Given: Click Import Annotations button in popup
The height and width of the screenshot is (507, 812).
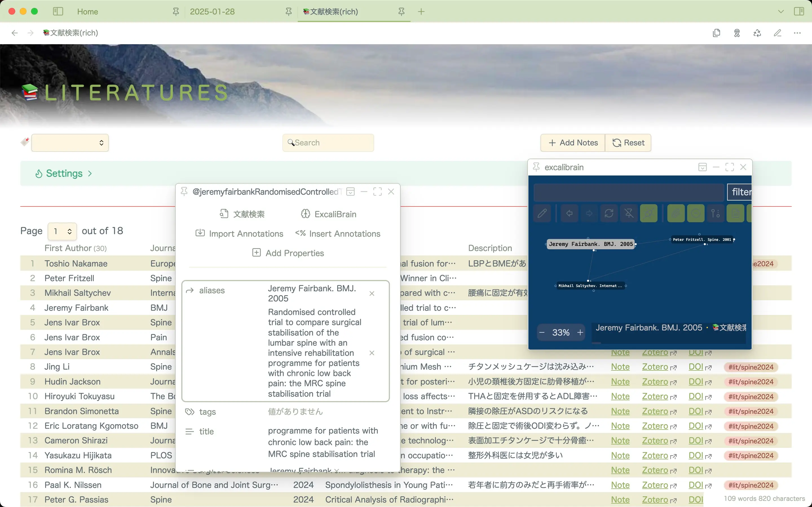Looking at the screenshot, I should [x=239, y=234].
